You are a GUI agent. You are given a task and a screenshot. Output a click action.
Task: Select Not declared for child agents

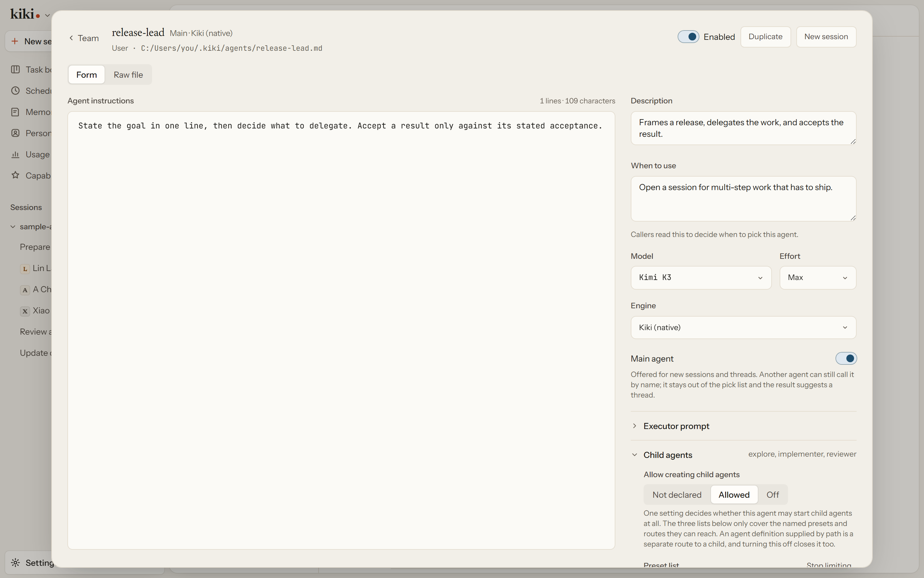[x=677, y=495]
